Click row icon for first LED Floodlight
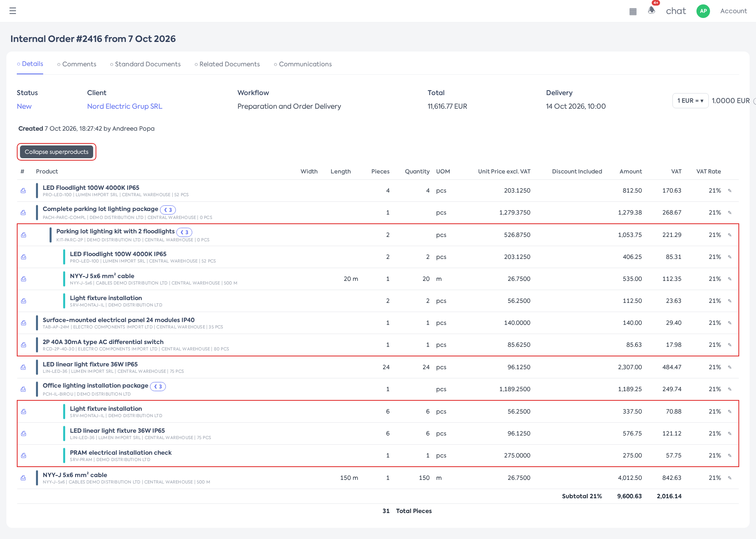This screenshot has width=756, height=539. [23, 191]
